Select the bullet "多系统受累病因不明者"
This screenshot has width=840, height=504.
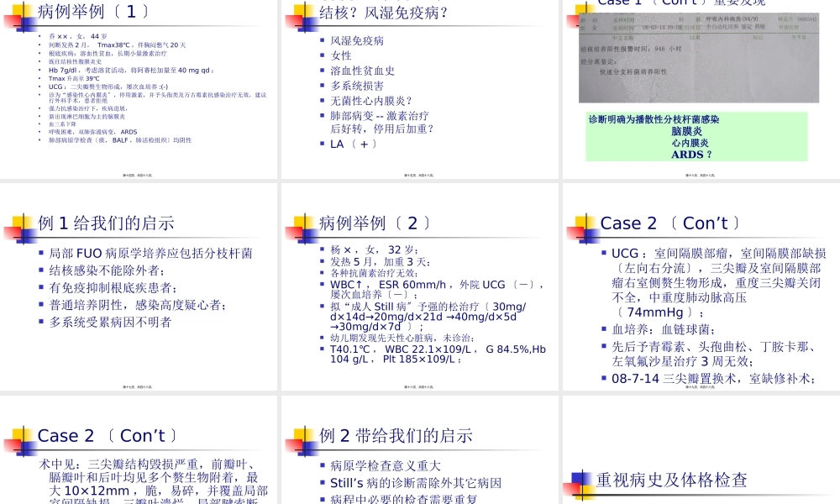pos(106,322)
